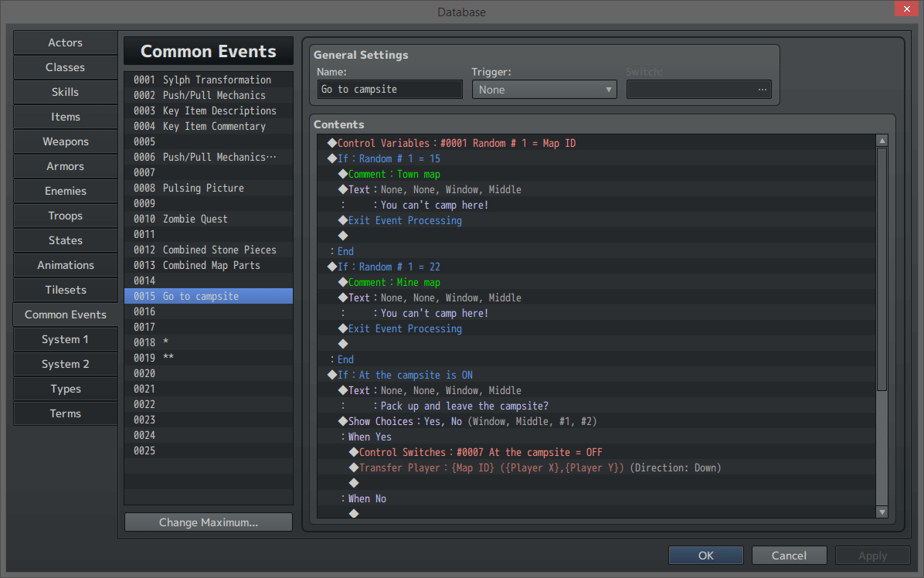The height and width of the screenshot is (578, 924).
Task: Focus the Name input field
Action: pos(389,90)
